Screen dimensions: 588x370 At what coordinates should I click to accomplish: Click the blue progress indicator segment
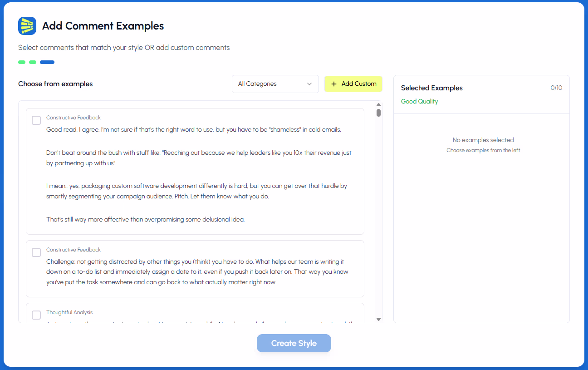coord(47,62)
